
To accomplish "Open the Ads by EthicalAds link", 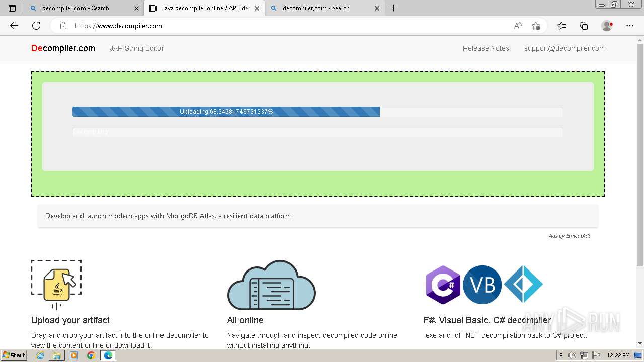I will tap(570, 236).
